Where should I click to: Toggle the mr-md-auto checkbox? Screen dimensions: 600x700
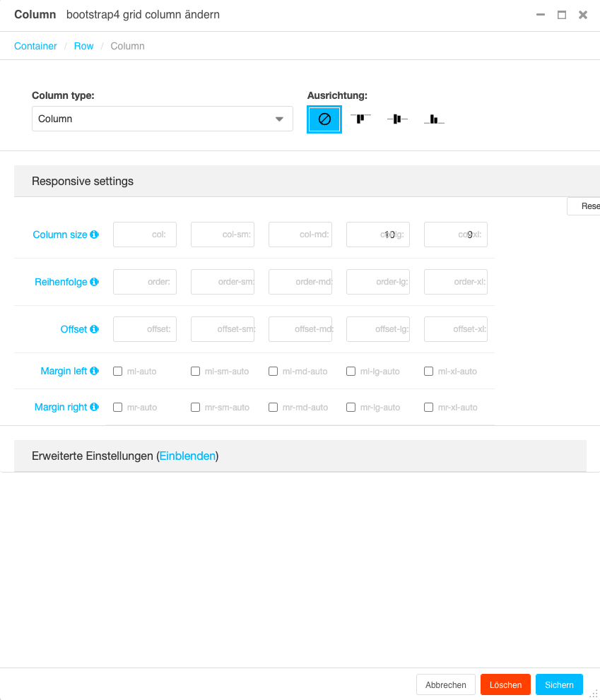pos(273,407)
